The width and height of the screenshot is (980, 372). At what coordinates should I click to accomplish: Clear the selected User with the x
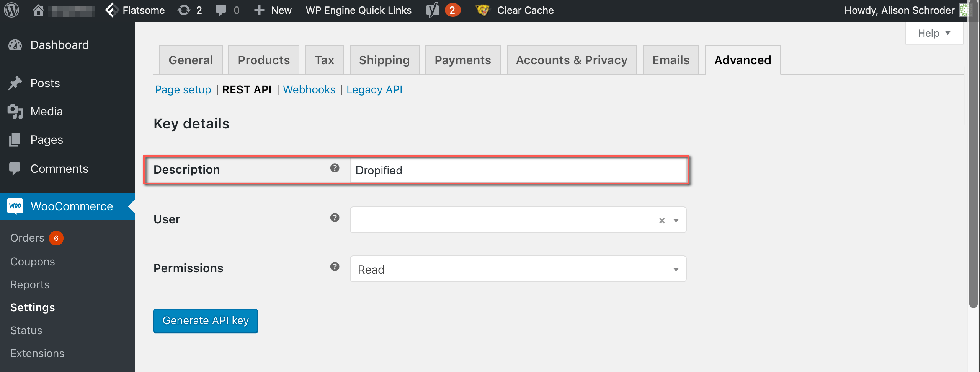click(662, 221)
